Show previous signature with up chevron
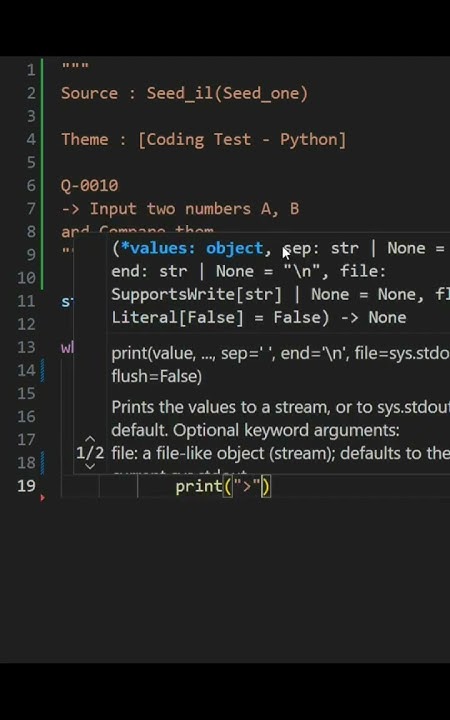 click(x=90, y=439)
